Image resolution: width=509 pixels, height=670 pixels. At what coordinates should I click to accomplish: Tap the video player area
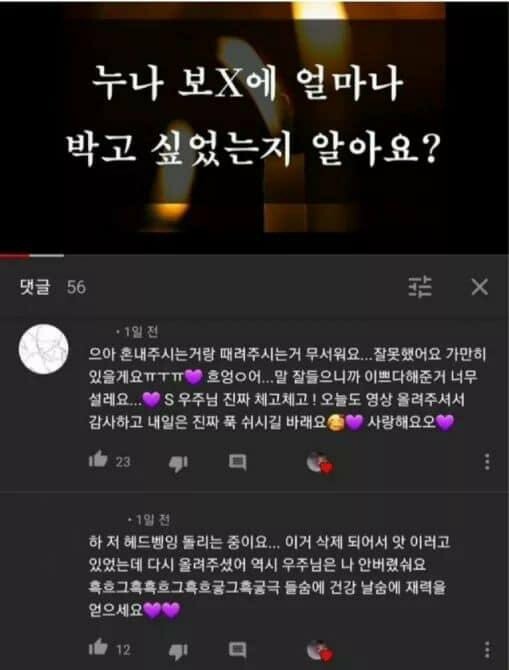click(254, 126)
